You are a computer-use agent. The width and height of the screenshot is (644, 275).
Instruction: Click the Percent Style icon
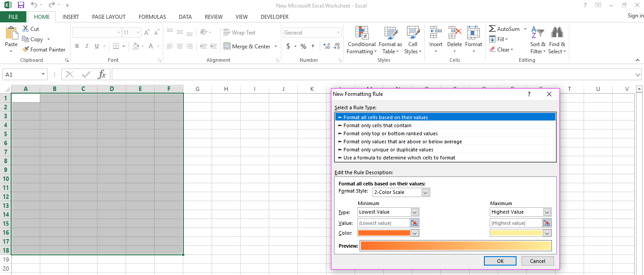[303, 46]
